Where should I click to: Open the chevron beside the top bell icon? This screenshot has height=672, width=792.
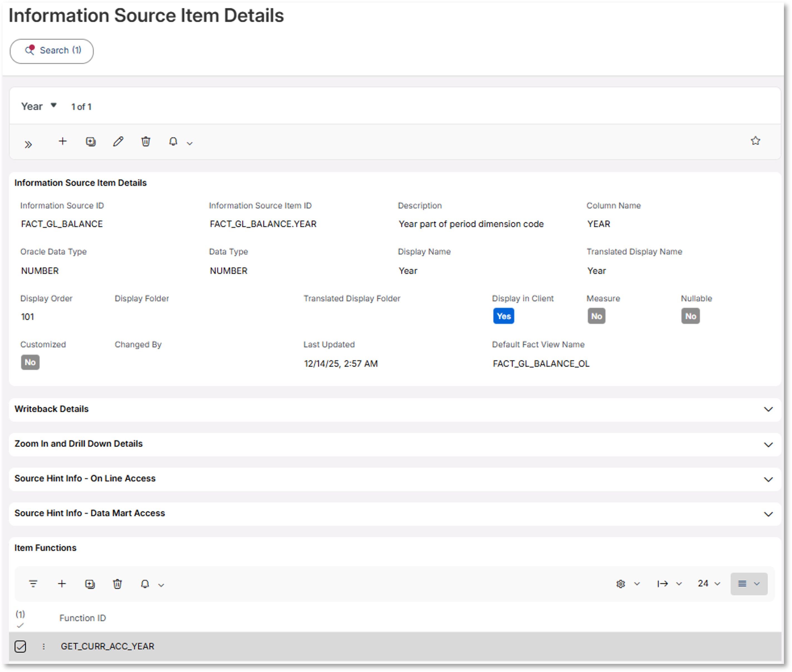[190, 143]
